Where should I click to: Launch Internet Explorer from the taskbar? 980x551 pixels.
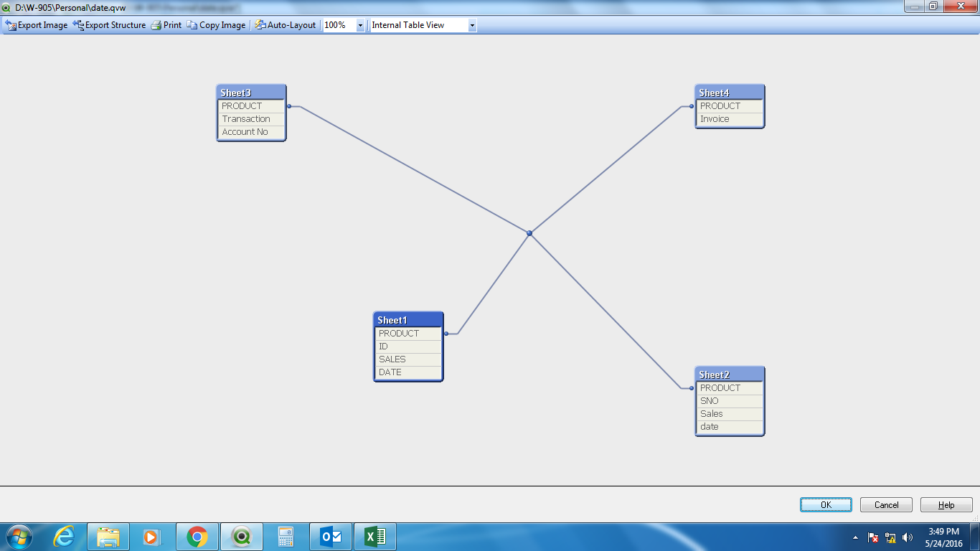click(64, 537)
